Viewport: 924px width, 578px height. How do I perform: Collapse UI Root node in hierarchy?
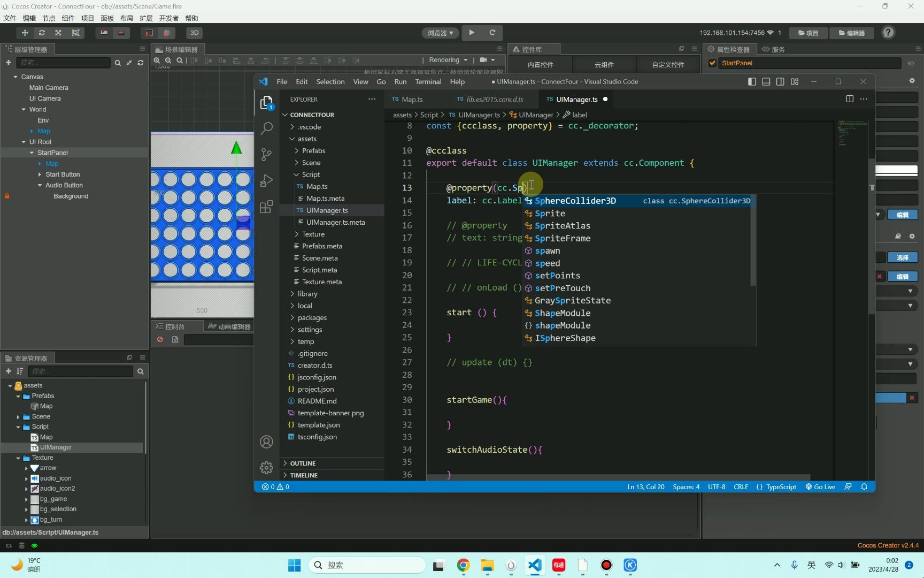click(x=24, y=142)
